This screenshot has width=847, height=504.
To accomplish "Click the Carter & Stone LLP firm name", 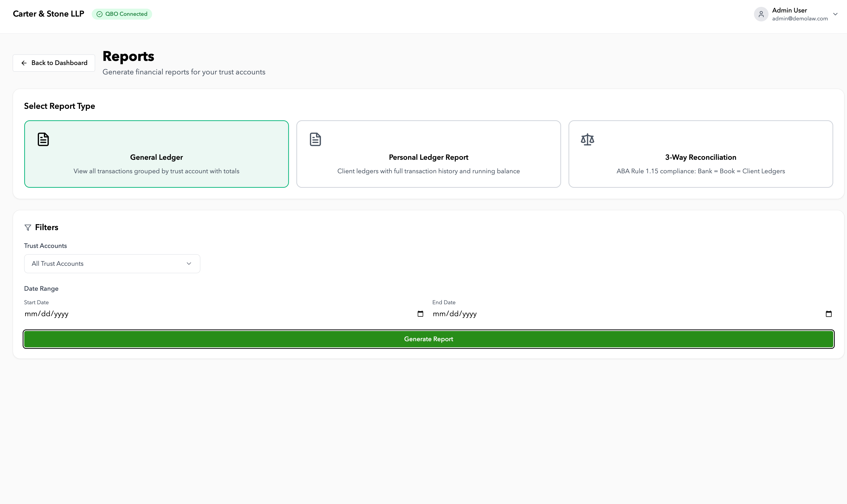I will coord(49,14).
